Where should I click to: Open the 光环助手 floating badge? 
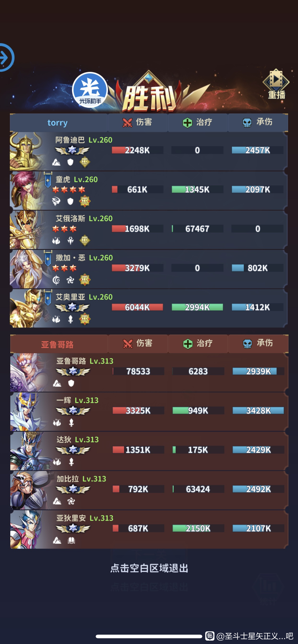tap(90, 90)
